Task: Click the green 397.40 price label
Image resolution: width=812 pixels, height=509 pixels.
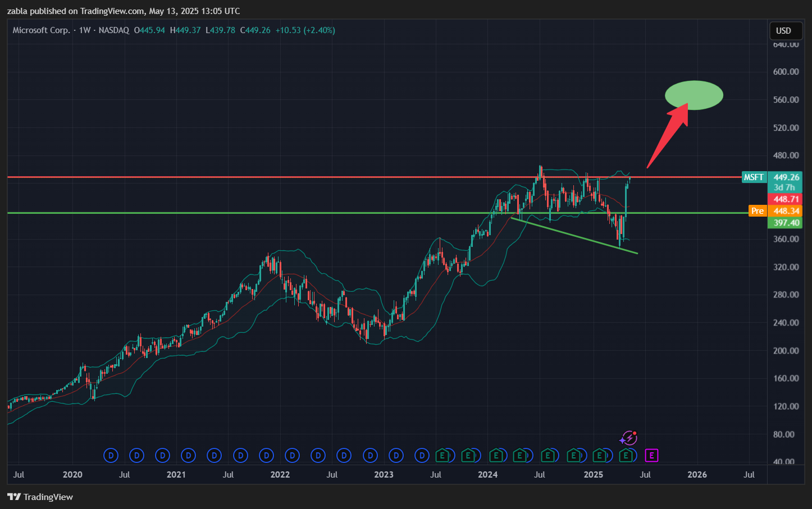Action: click(x=786, y=223)
